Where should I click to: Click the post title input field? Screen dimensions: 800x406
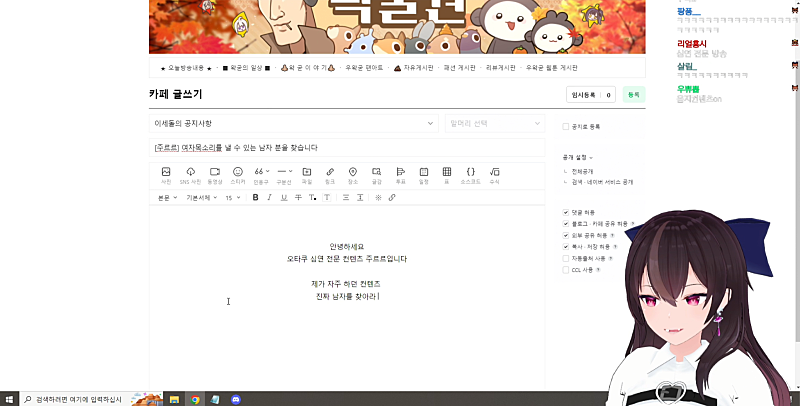click(345, 147)
